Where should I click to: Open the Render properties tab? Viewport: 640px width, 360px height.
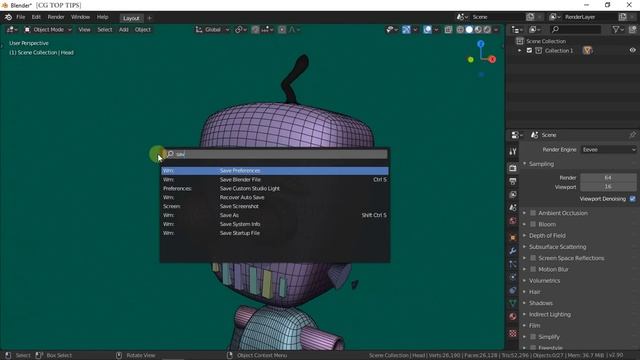513,168
